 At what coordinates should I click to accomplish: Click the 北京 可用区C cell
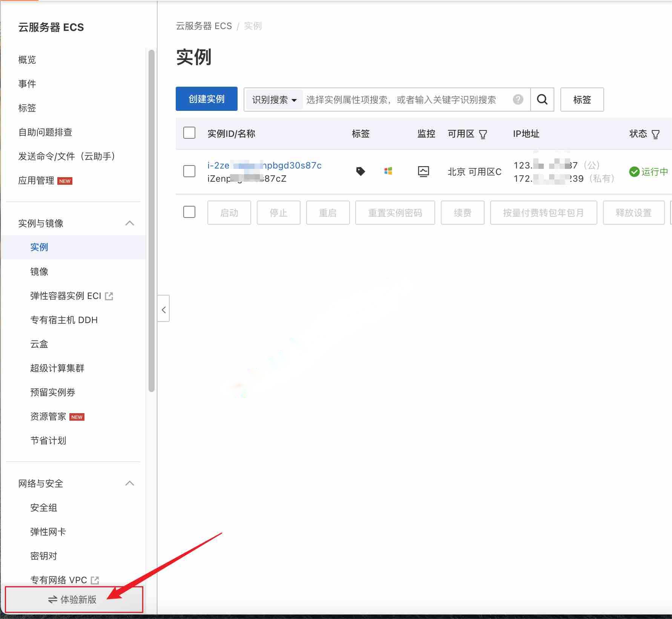[x=474, y=172]
